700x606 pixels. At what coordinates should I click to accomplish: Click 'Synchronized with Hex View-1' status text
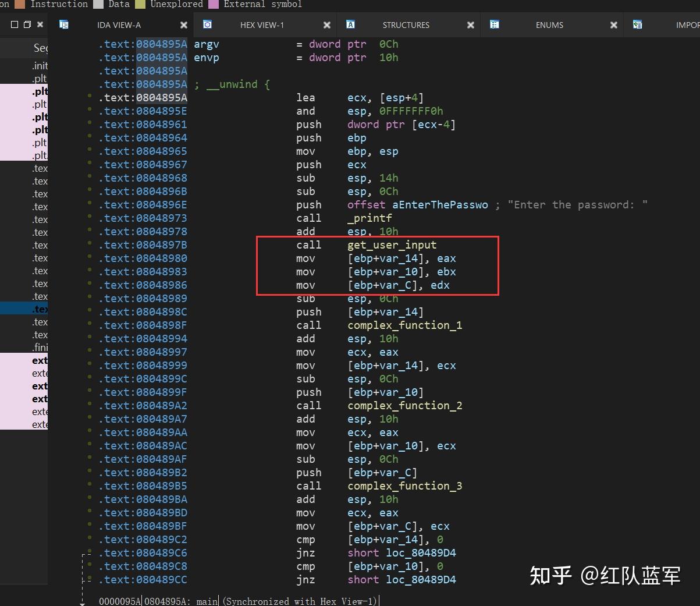pos(300,601)
